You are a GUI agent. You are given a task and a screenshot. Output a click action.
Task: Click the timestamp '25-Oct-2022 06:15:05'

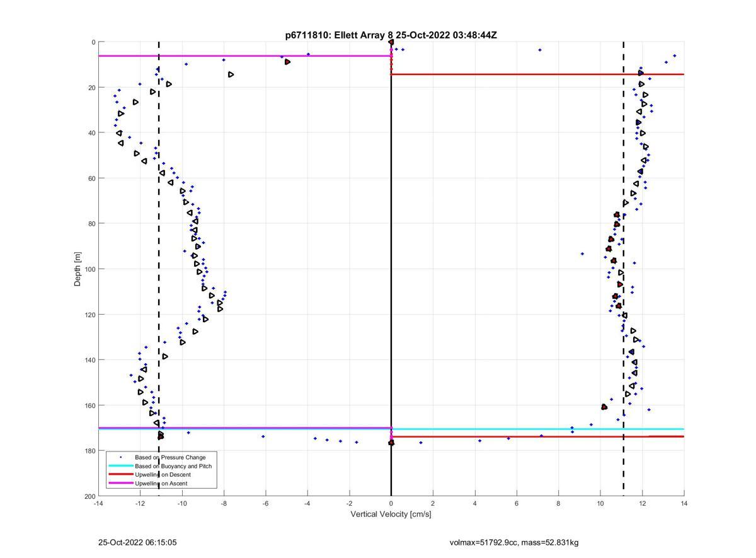(x=137, y=542)
